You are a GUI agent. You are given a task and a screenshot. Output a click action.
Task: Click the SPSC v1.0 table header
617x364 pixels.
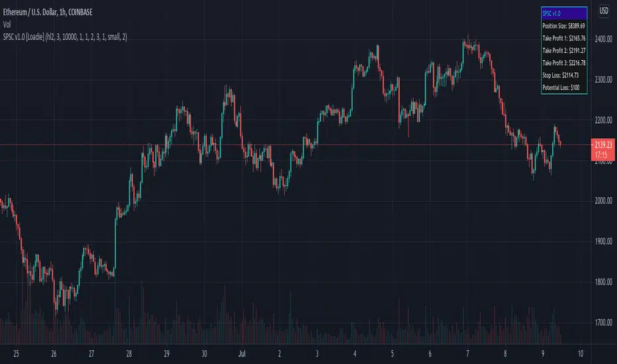[563, 13]
